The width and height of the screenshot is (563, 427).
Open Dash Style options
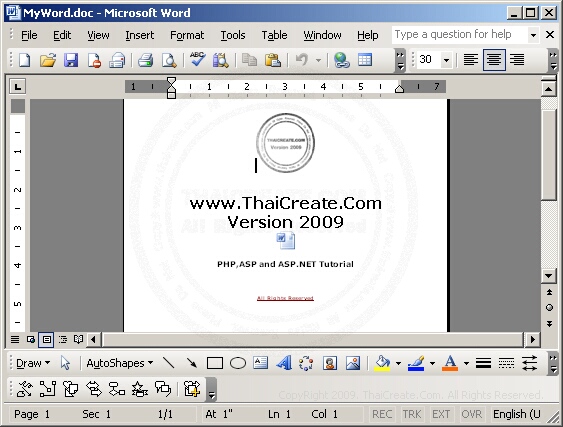pyautogui.click(x=506, y=363)
